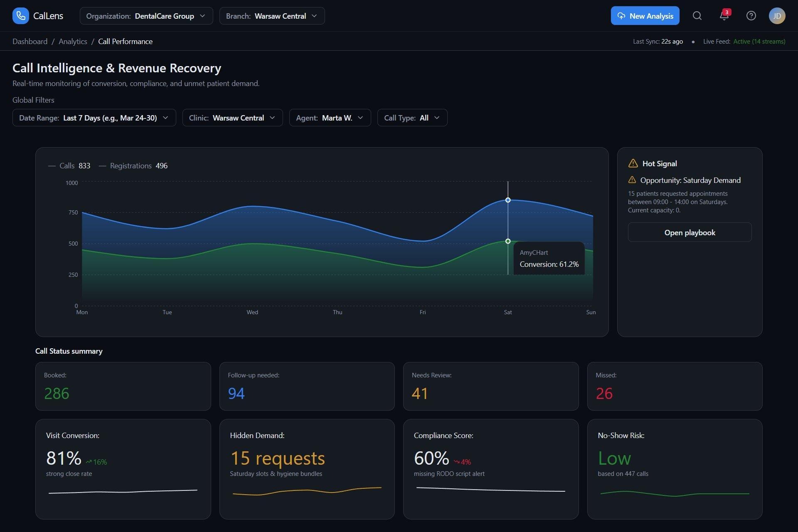This screenshot has width=798, height=532.
Task: Expand the Branch Warsaw Central dropdown
Action: click(x=272, y=16)
